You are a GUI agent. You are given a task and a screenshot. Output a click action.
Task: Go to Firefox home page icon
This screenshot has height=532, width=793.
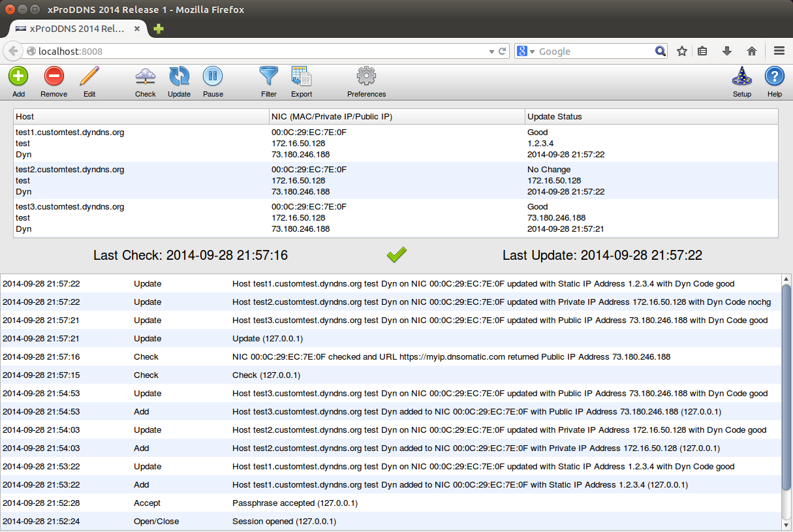click(x=752, y=51)
